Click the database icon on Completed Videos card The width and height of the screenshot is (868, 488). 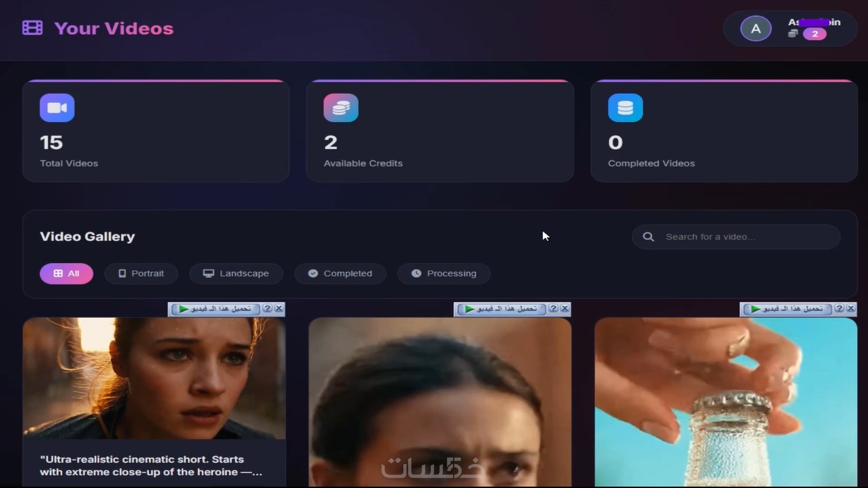tap(625, 108)
